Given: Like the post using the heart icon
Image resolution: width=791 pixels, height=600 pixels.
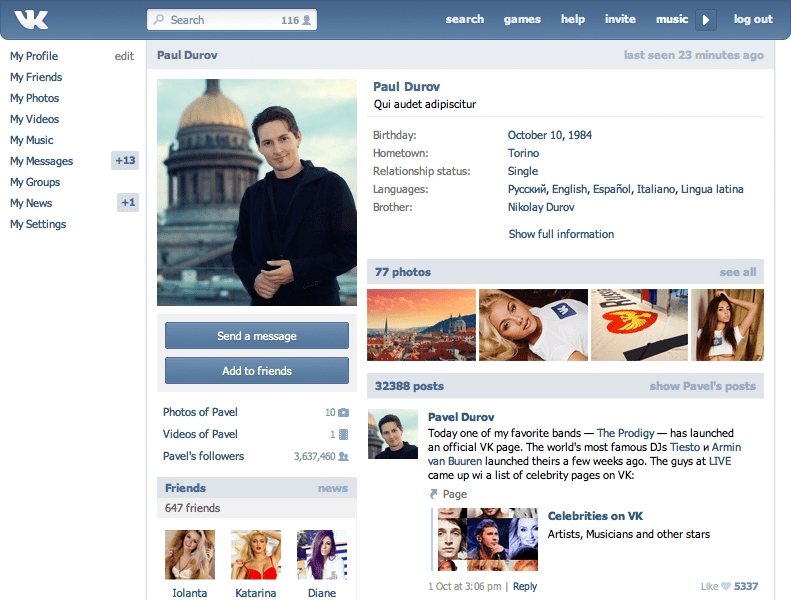Looking at the screenshot, I should [726, 586].
